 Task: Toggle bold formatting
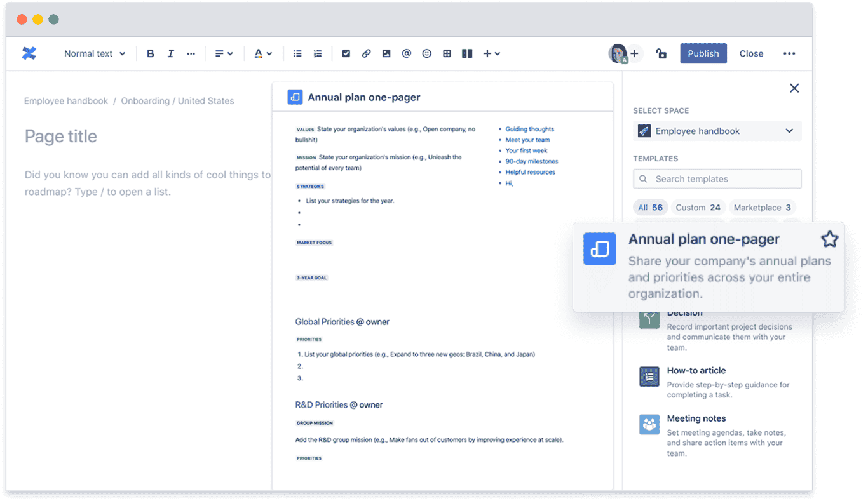click(151, 53)
